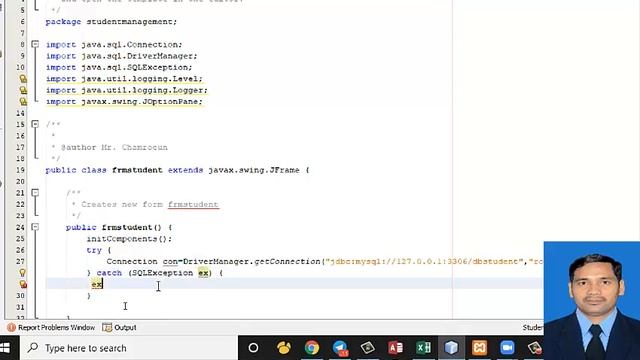Viewport: 640px width, 360px height.
Task: Click the lightbulb hint icon beside catch line
Action: [x=22, y=273]
